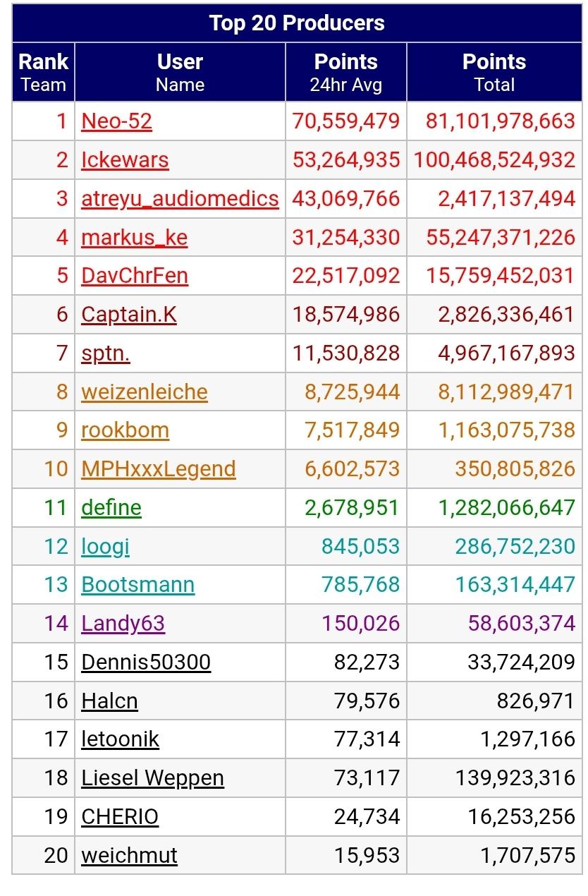588x896 pixels.
Task: Open the define user link
Action: click(111, 508)
